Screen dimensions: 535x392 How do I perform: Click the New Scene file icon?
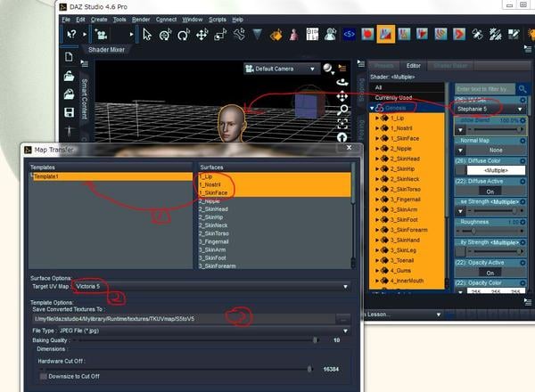[x=69, y=57]
